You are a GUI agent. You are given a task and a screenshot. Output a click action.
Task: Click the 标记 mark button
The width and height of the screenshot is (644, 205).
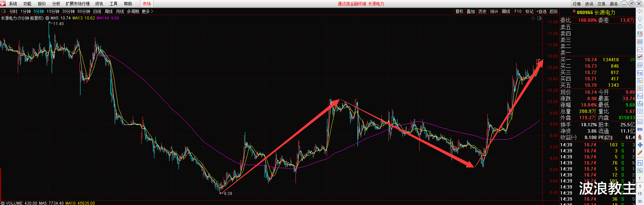pyautogui.click(x=529, y=11)
